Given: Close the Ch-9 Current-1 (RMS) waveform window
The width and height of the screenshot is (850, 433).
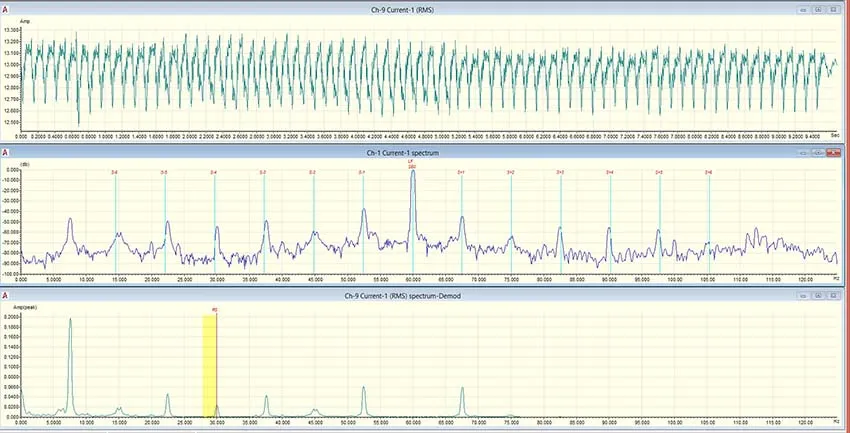Looking at the screenshot, I should pyautogui.click(x=833, y=9).
